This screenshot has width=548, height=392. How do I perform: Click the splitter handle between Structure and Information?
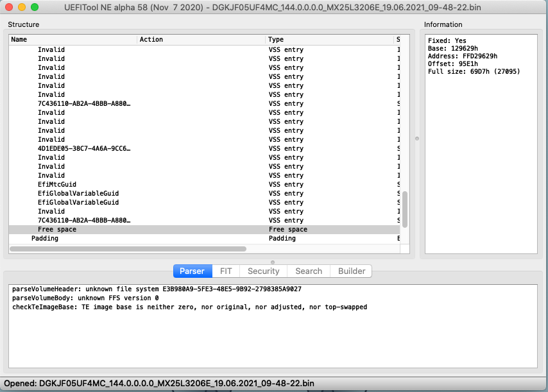(x=417, y=139)
